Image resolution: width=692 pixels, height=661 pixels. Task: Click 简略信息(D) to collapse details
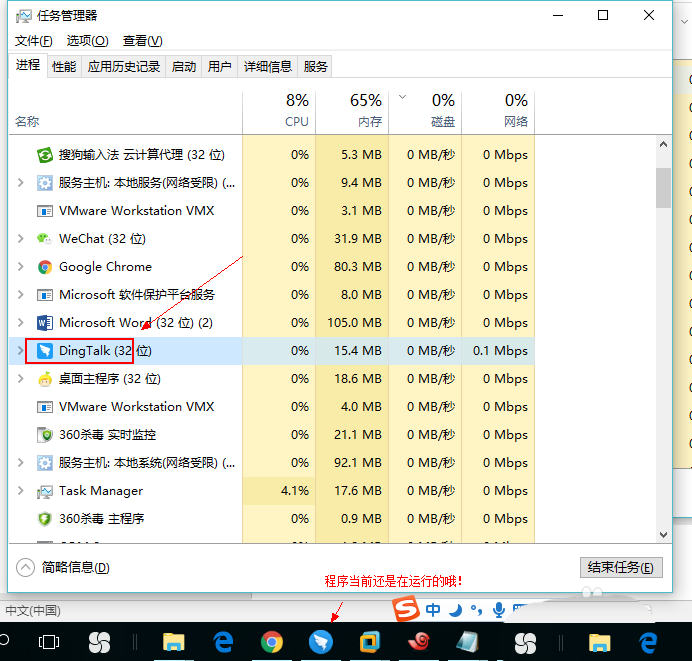(63, 567)
